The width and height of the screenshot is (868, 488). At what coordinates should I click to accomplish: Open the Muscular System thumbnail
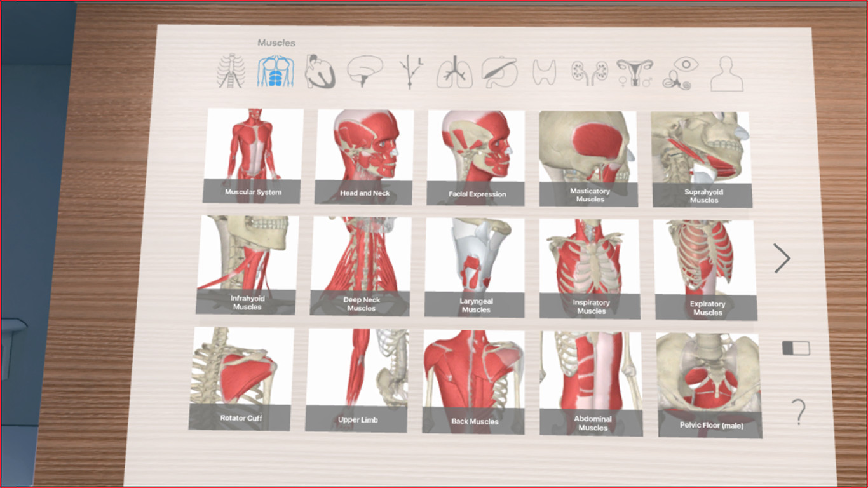[253, 156]
